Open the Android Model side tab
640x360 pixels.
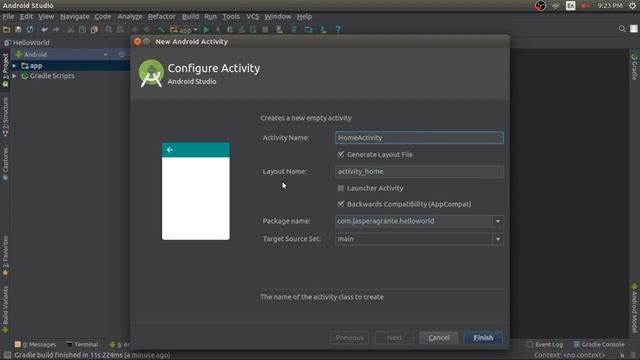(x=634, y=308)
